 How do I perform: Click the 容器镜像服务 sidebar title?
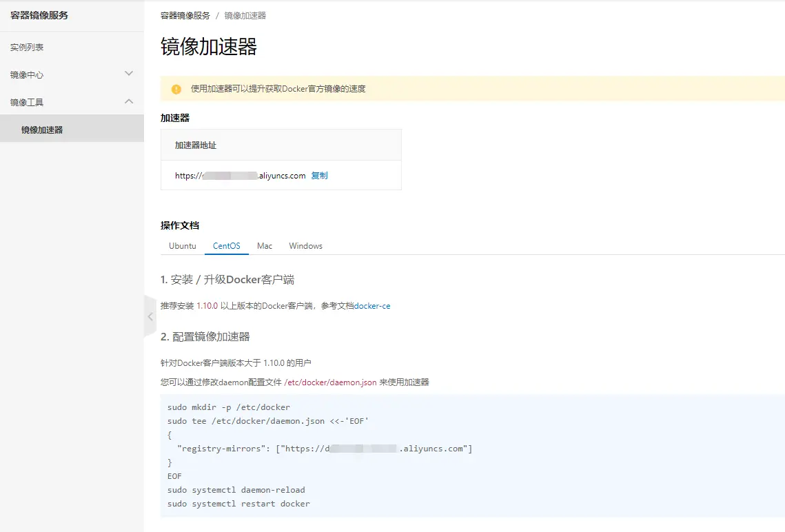point(39,15)
